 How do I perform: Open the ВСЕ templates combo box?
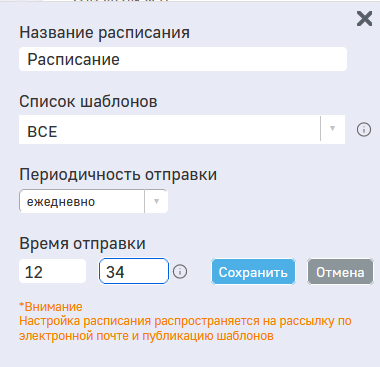(182, 130)
